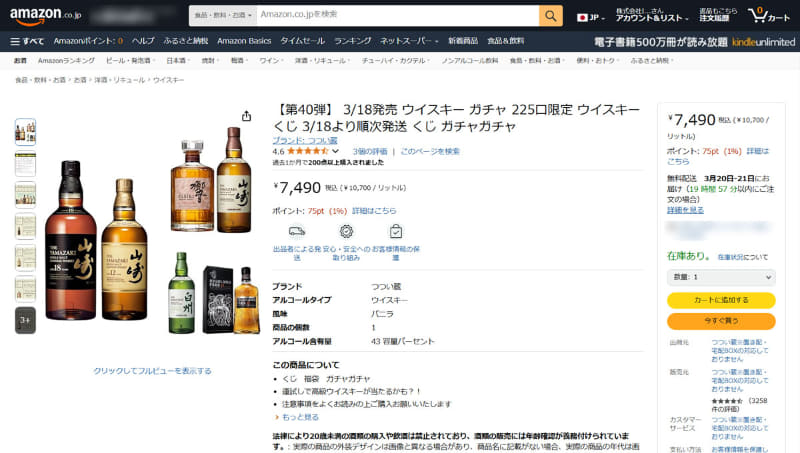Open the 出荷元 つつい蔵 seller link
This screenshot has height=453, width=800.
click(x=740, y=350)
